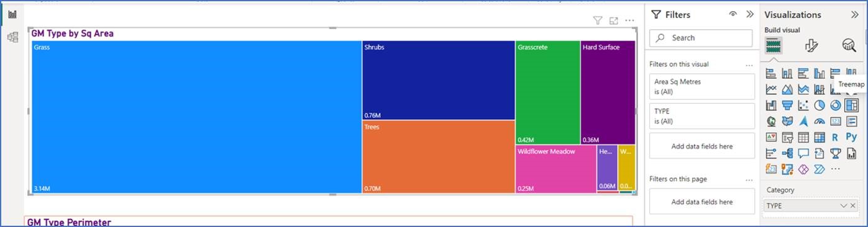Choose the Stacked column chart visual
The image size is (868, 227).
(x=787, y=73)
